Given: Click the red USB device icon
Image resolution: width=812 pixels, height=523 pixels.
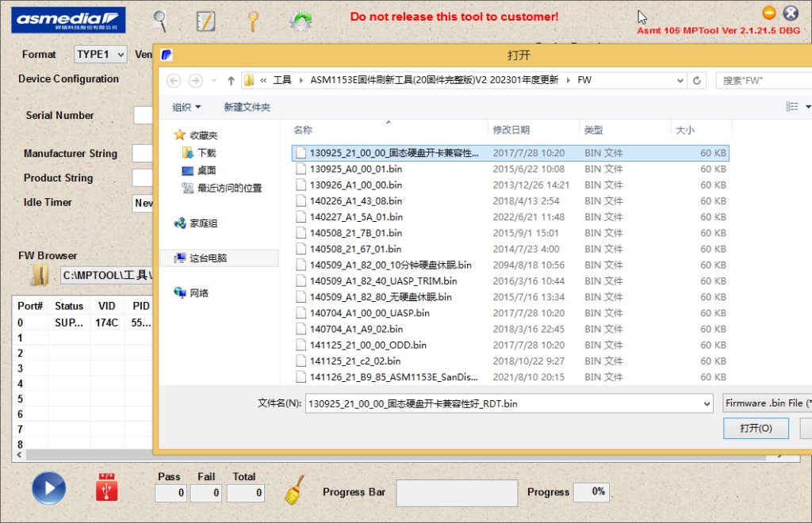Looking at the screenshot, I should (107, 488).
